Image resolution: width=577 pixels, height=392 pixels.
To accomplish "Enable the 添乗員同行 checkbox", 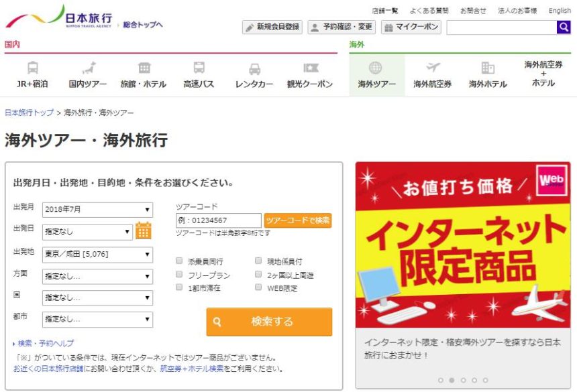I will coord(179,261).
